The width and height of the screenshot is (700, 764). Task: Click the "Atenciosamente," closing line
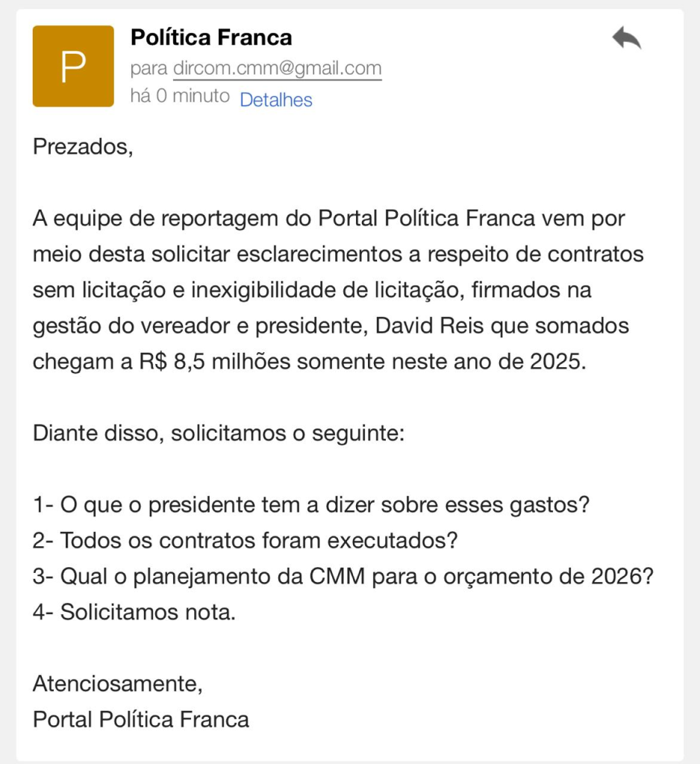117,683
